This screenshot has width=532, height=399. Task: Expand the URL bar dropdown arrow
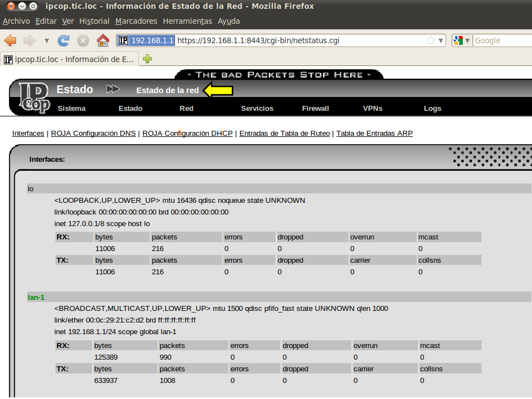click(x=441, y=40)
